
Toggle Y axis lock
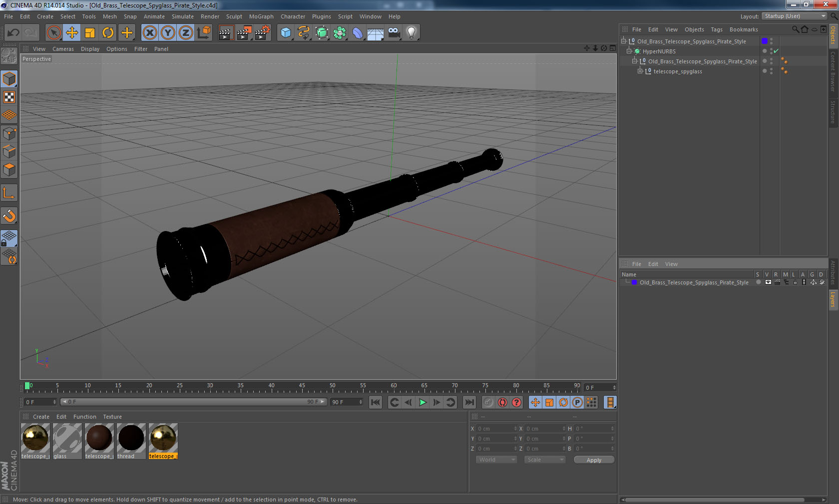coord(168,33)
